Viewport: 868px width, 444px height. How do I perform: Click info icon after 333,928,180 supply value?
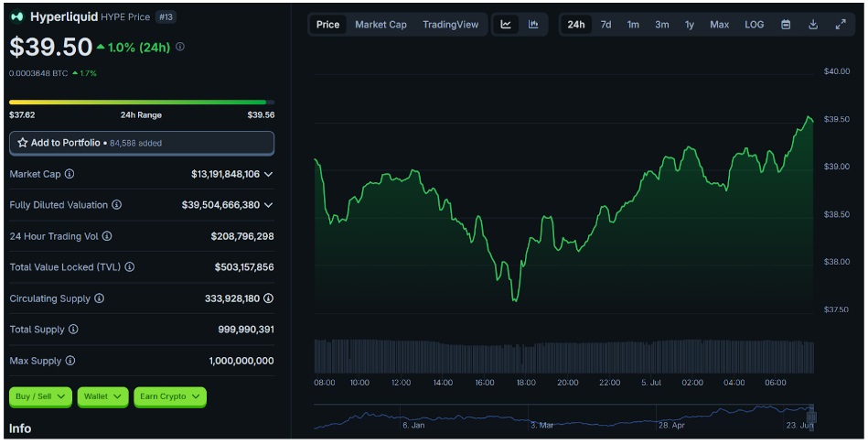269,298
